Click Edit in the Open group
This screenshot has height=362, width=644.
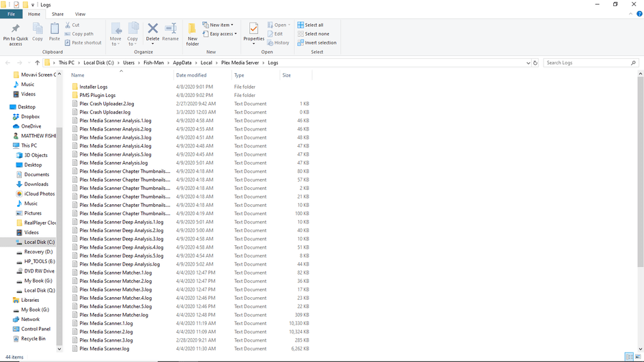(275, 33)
